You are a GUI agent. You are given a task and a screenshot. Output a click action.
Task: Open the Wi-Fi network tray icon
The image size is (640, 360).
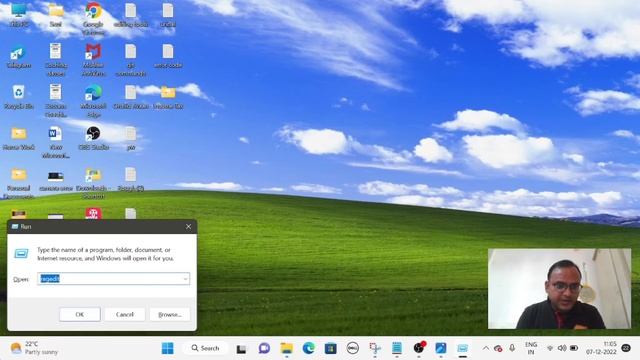coord(550,348)
